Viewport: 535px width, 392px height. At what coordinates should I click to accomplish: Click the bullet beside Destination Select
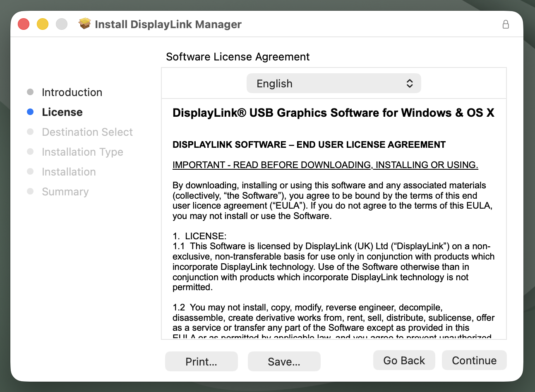30,132
